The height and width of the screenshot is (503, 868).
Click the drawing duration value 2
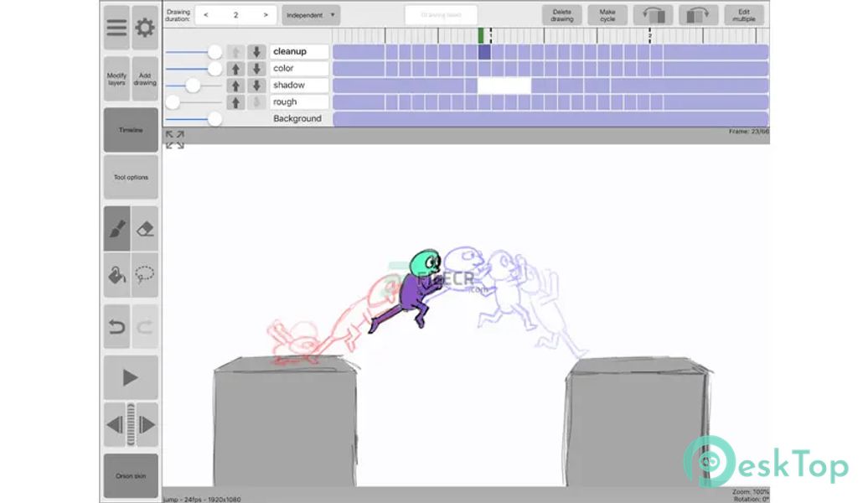pos(235,15)
